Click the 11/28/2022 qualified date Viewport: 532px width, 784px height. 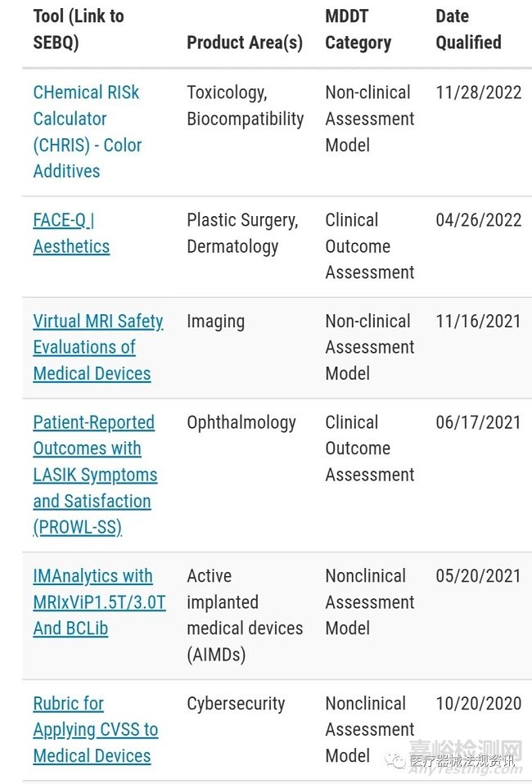tap(478, 92)
